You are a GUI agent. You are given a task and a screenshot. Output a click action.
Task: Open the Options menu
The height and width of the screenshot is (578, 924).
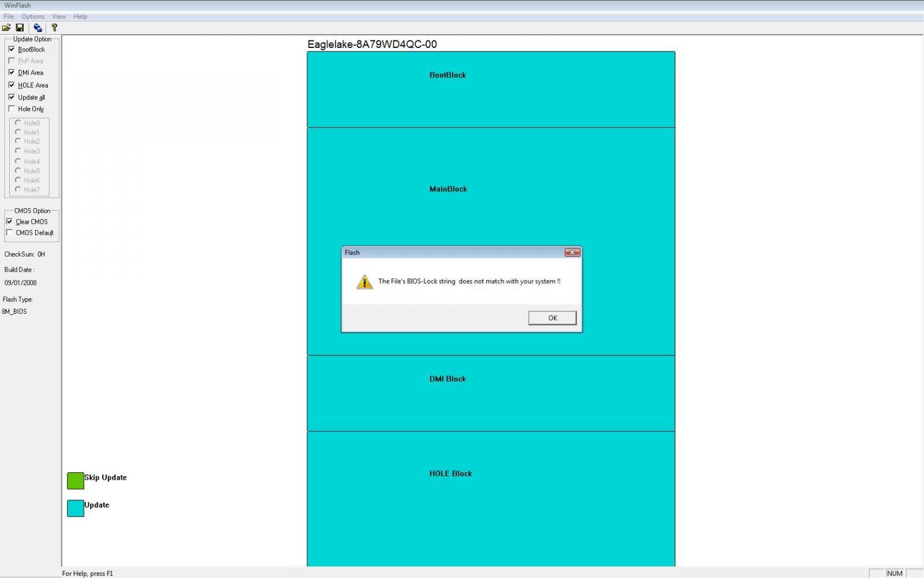coord(33,16)
